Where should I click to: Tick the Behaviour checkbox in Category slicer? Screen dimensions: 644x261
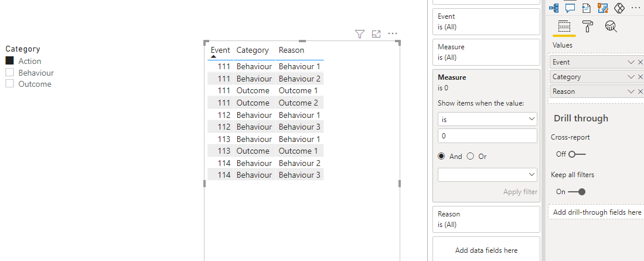(10, 72)
